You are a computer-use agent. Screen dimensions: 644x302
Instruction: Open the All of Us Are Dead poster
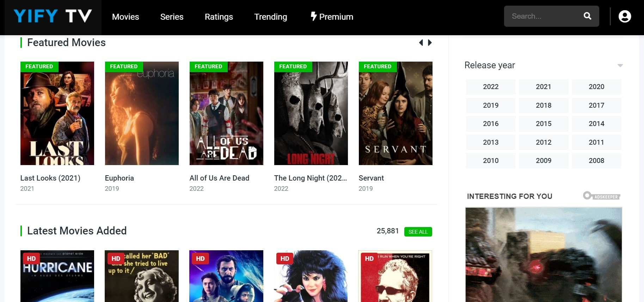tap(226, 113)
